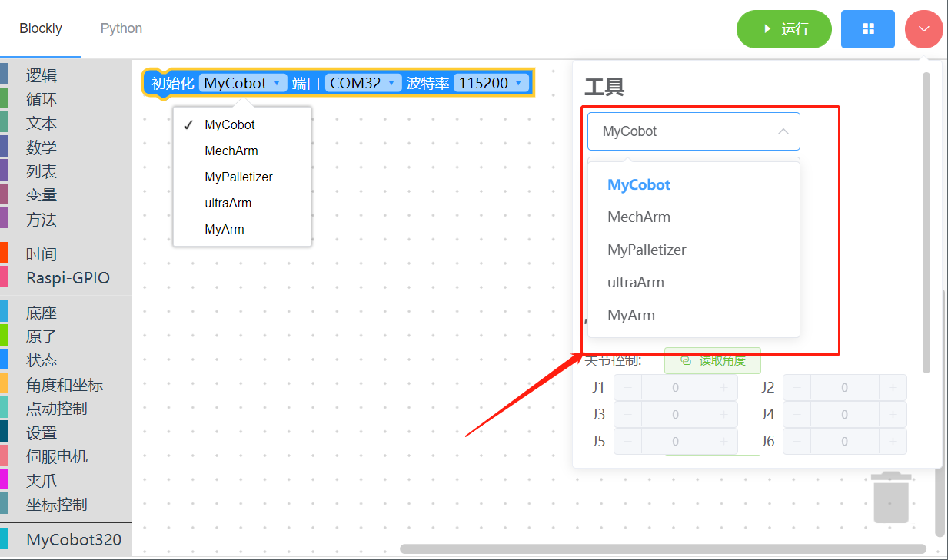Choose checked MyCobot in the block dropdown menu

click(242, 124)
